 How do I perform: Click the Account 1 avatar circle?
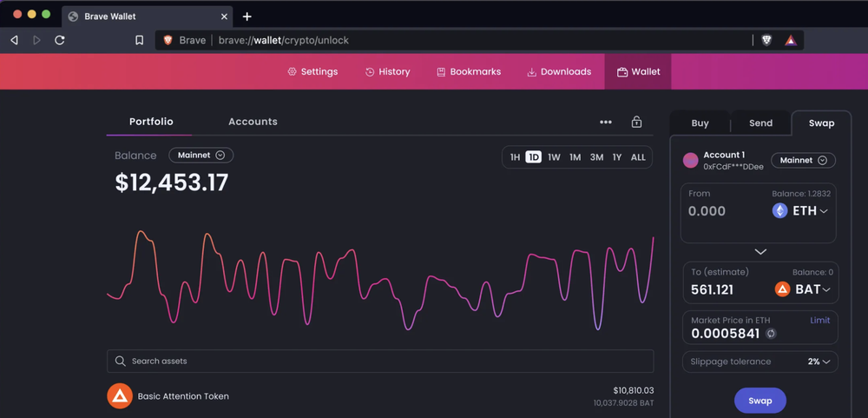[x=690, y=160]
